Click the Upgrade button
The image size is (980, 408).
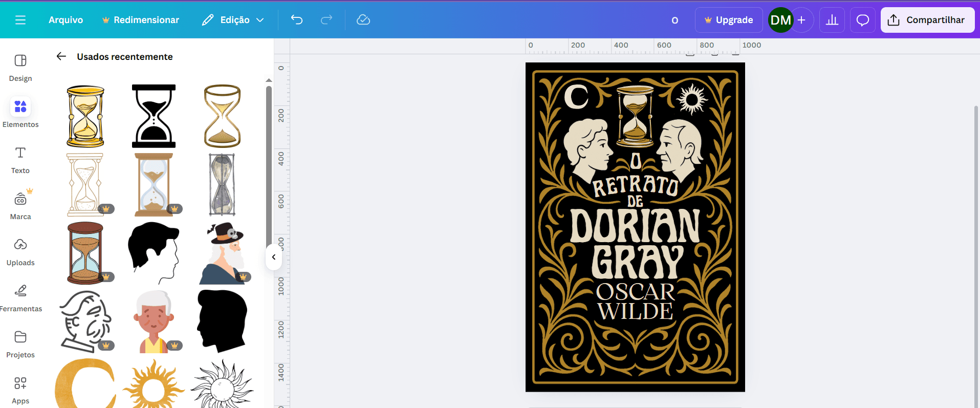(x=729, y=20)
